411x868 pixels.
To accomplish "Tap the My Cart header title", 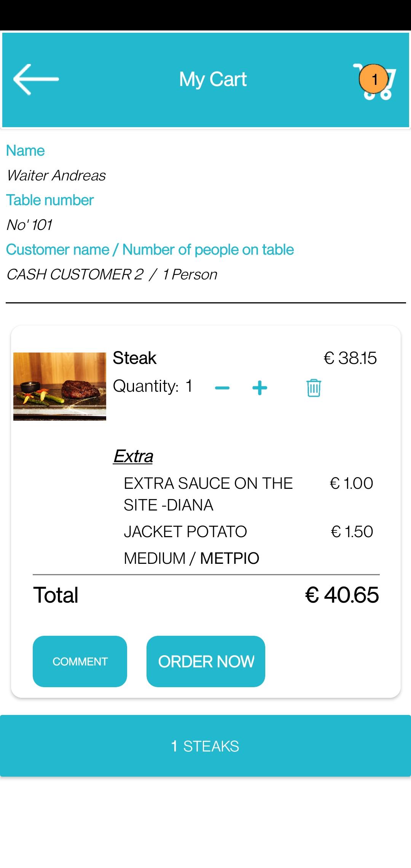I will pyautogui.click(x=213, y=79).
